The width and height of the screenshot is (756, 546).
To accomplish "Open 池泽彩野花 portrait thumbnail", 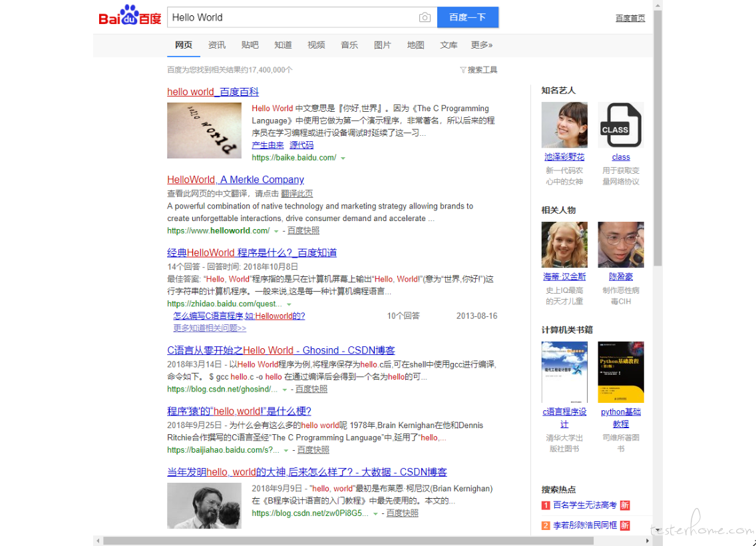I will coord(564,125).
